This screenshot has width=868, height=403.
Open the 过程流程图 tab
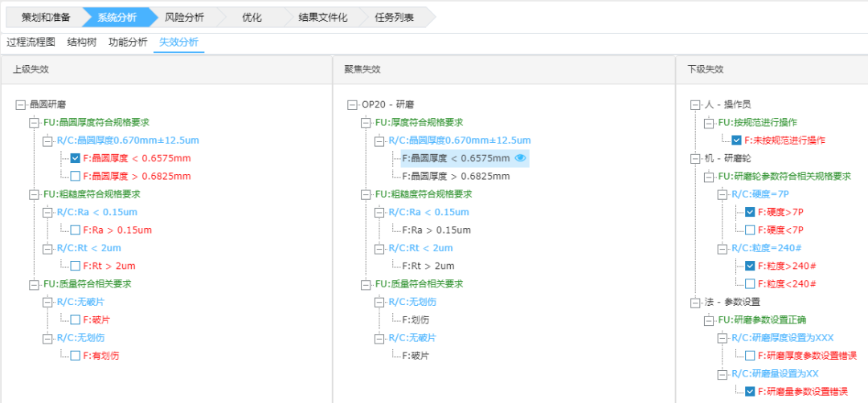31,43
